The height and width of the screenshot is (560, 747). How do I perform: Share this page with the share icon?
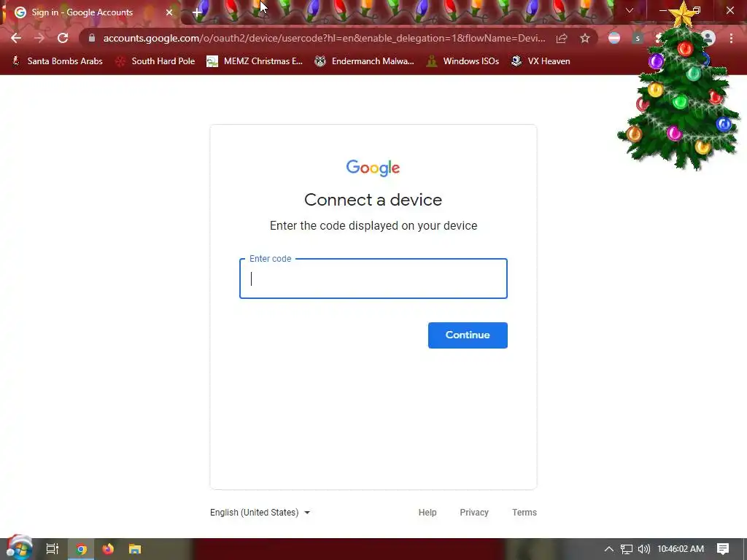[562, 38]
